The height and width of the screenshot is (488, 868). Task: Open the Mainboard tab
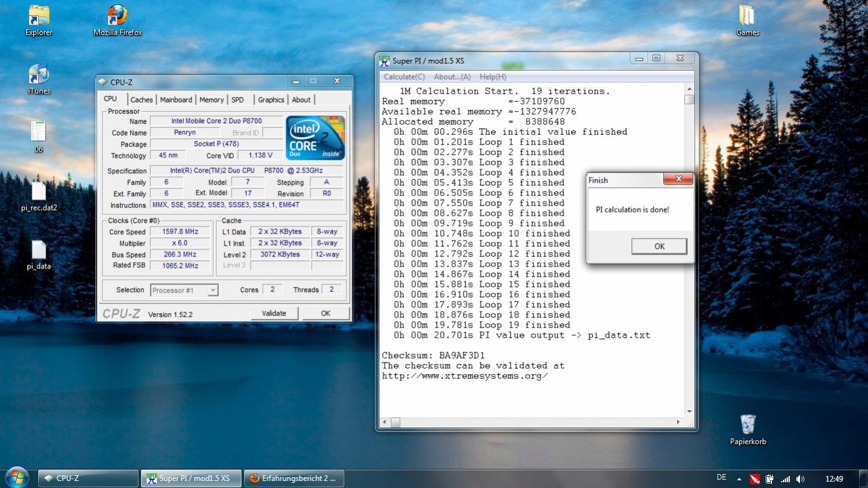[176, 100]
